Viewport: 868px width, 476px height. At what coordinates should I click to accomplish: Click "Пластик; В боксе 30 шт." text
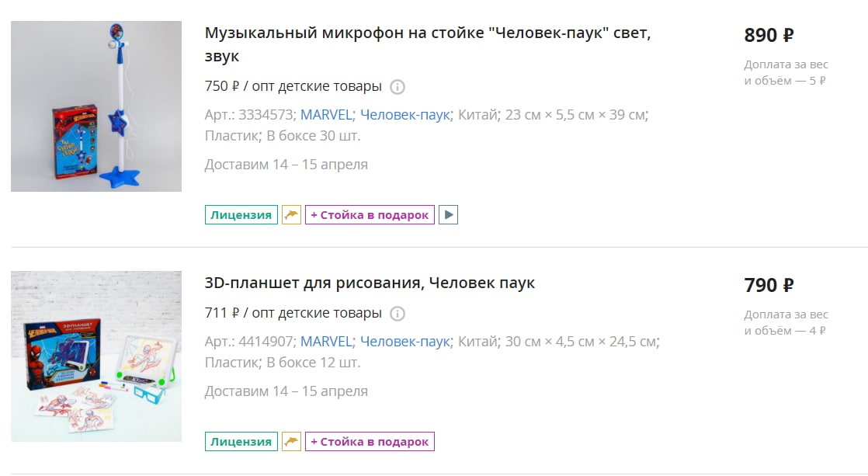283,136
